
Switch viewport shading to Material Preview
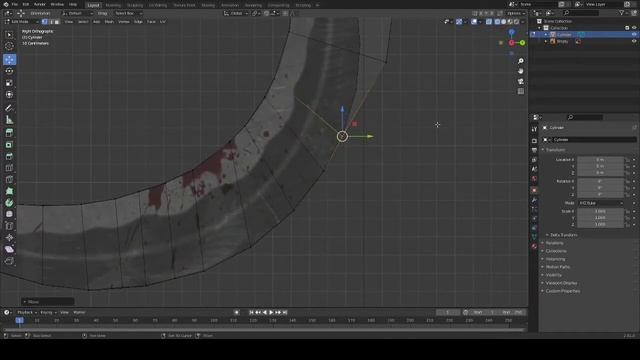tap(510, 22)
